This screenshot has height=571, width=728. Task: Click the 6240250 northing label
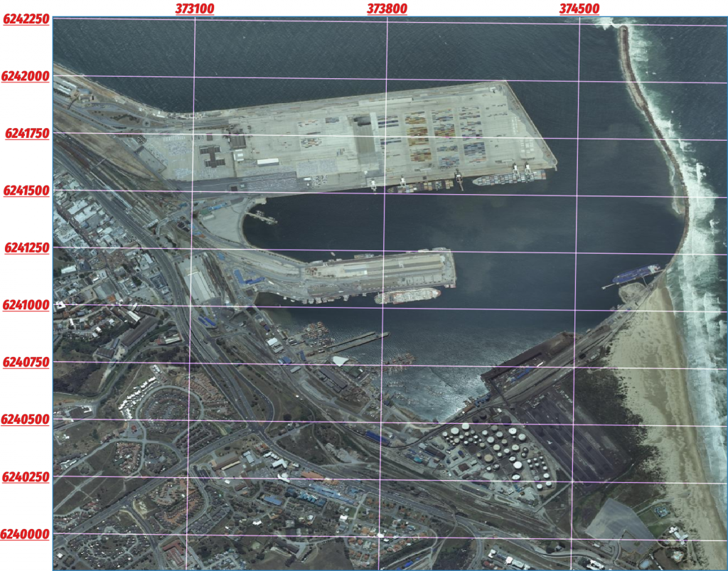click(27, 476)
